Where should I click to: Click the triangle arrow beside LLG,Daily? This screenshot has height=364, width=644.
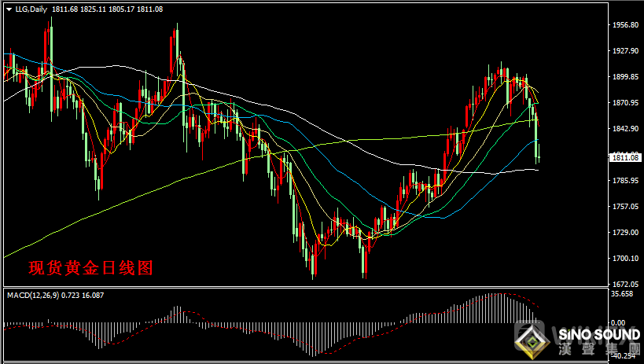click(5, 8)
